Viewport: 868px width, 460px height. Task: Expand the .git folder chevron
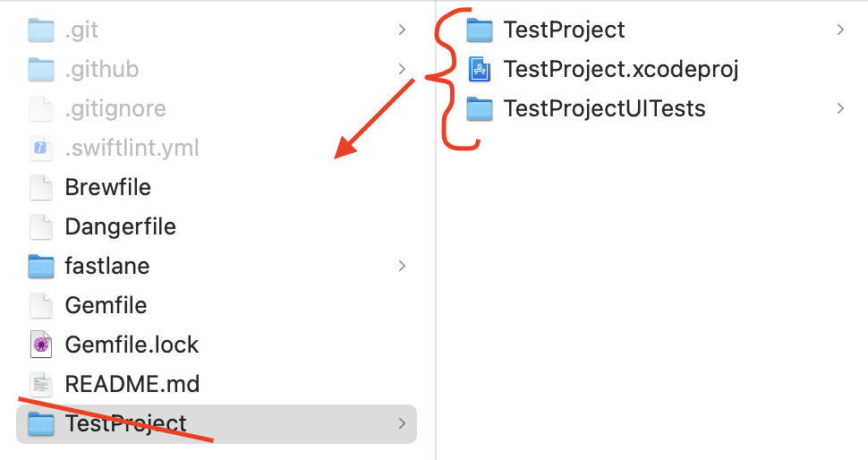point(402,30)
